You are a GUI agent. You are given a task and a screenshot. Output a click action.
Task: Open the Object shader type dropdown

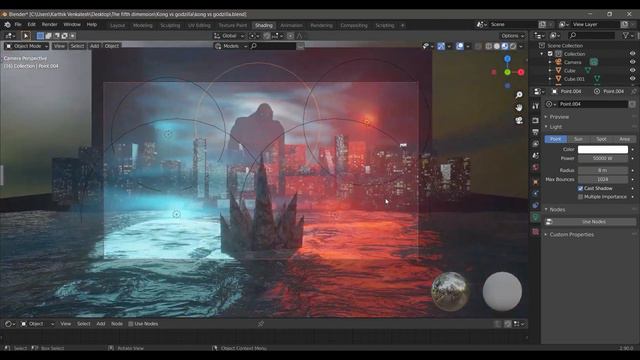(37, 324)
